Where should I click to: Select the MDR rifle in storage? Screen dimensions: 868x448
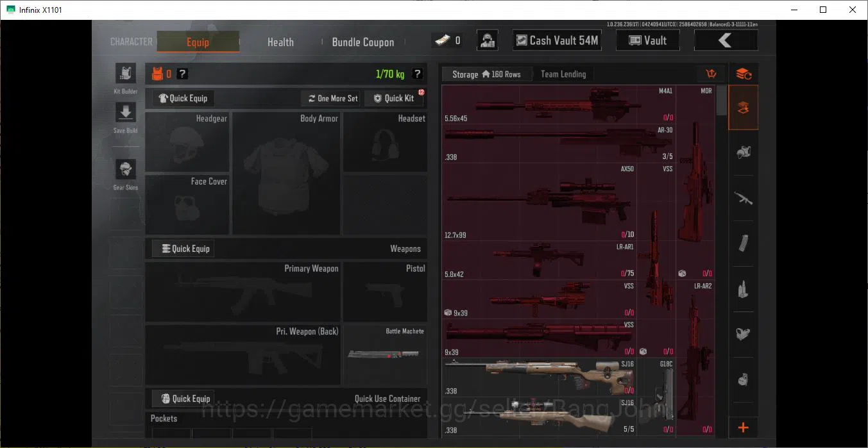[x=695, y=183]
